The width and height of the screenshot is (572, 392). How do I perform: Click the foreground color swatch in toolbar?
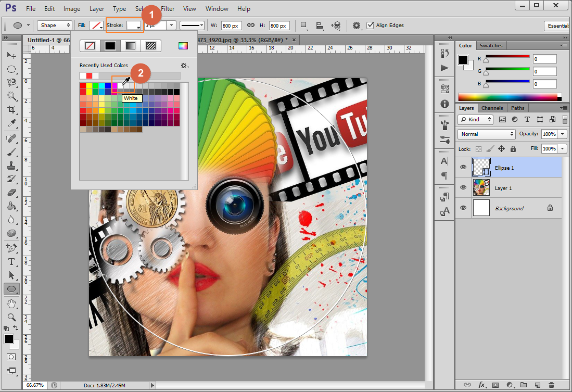[9, 339]
